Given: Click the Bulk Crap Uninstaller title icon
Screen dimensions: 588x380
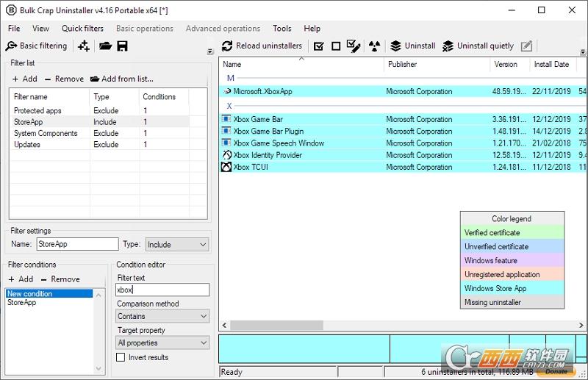Looking at the screenshot, I should 11,10.
